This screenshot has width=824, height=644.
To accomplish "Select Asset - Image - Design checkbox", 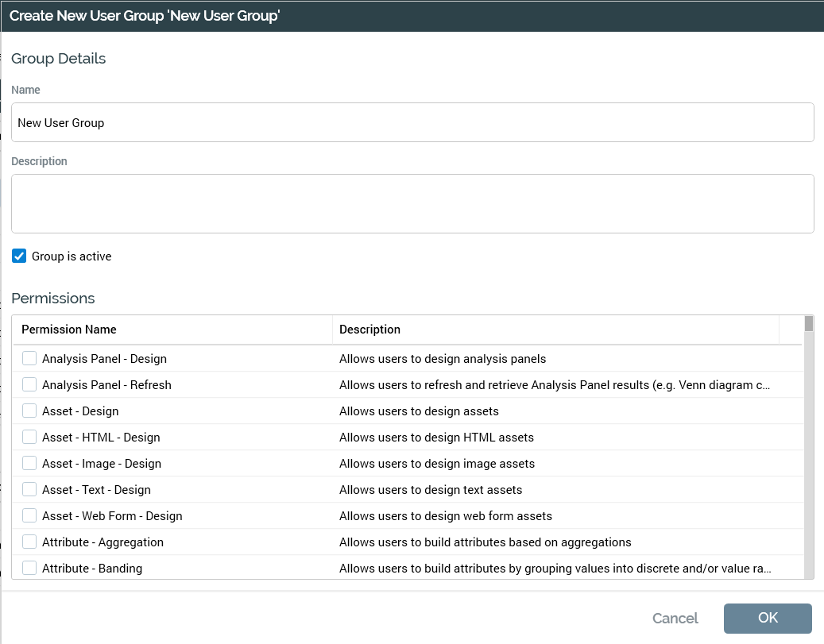I will [x=29, y=464].
